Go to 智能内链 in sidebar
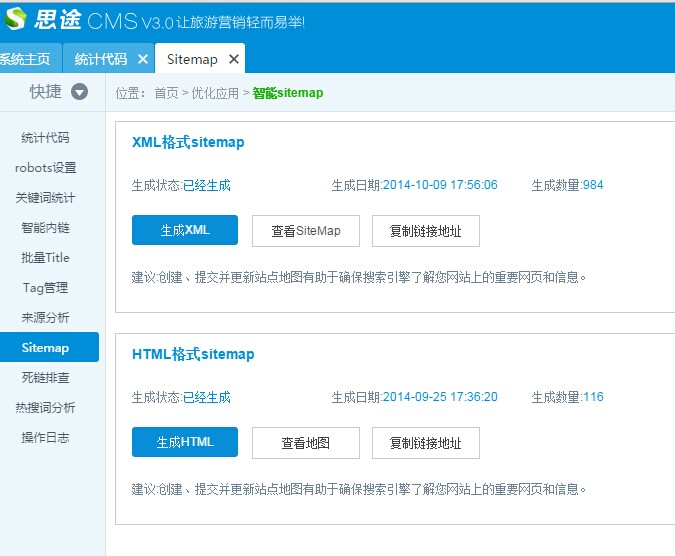Screen dimensions: 675x556 click(45, 228)
